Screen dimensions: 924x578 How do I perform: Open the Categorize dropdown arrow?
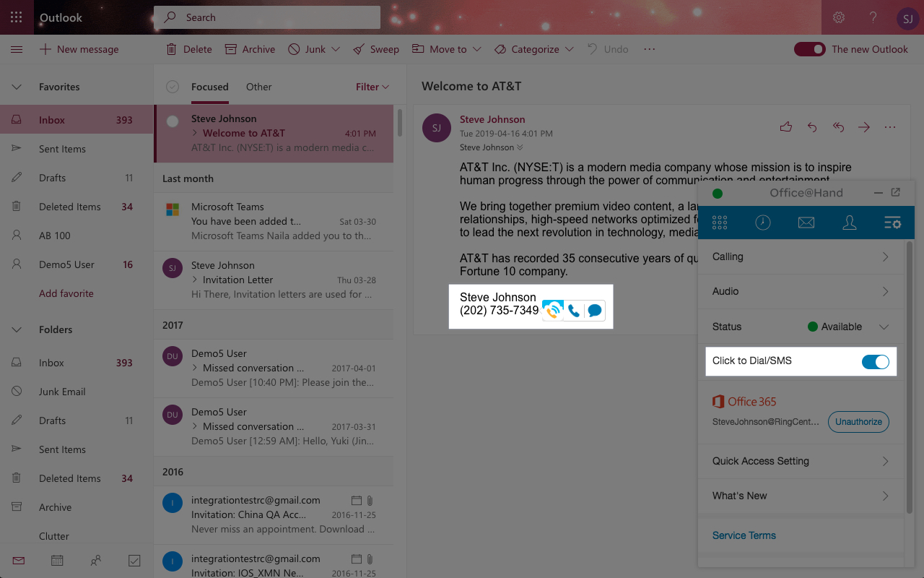coord(570,49)
